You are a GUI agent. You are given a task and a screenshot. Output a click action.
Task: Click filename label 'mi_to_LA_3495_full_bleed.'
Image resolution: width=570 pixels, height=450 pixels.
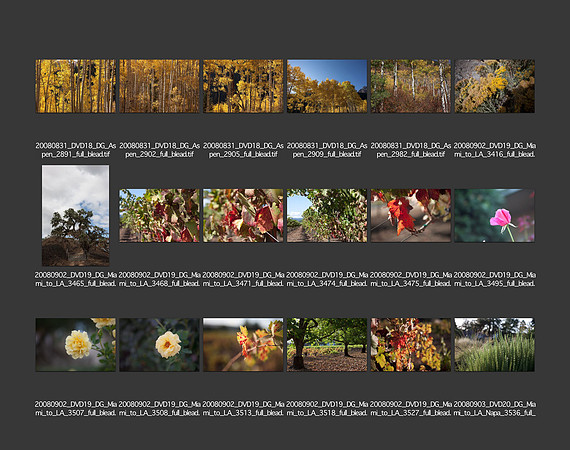pyautogui.click(x=495, y=284)
